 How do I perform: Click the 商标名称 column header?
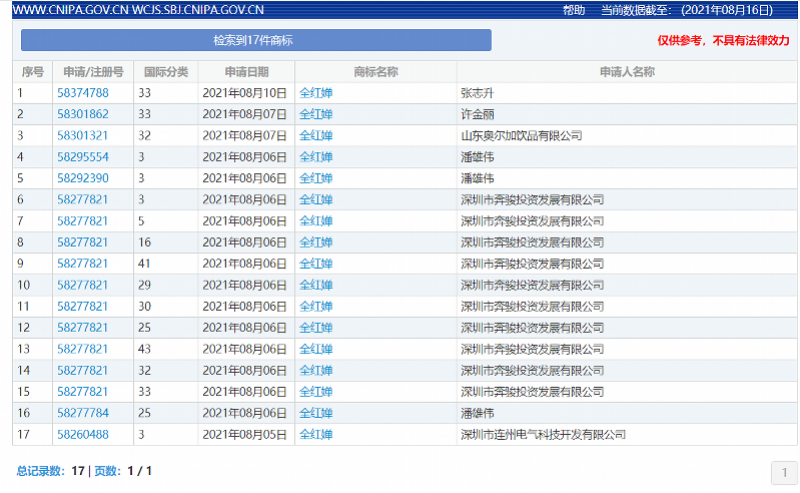376,72
